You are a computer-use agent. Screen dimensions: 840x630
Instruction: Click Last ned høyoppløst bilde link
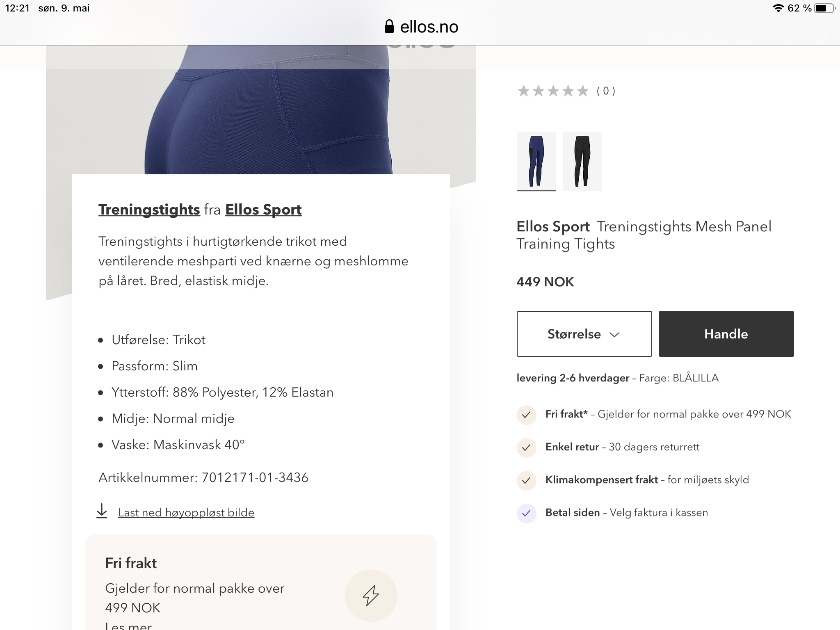(186, 513)
